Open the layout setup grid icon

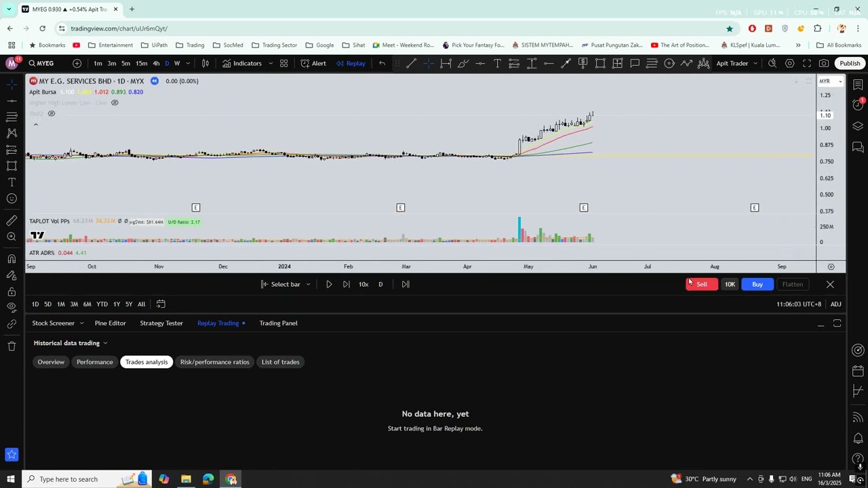click(x=284, y=63)
